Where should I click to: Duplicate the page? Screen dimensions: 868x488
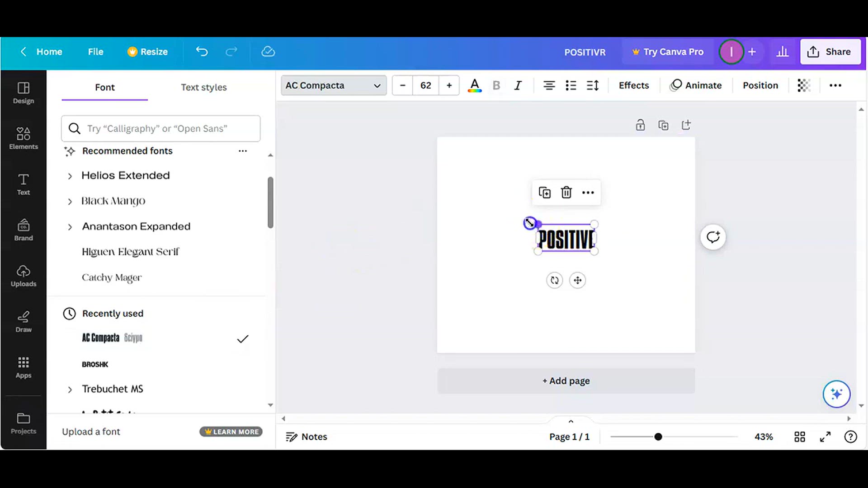coord(663,125)
